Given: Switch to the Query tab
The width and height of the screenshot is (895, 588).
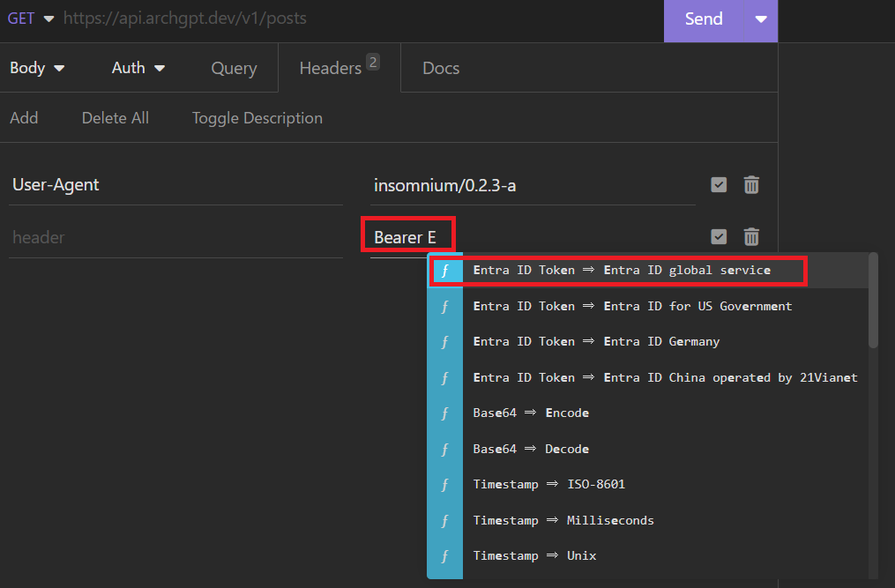Looking at the screenshot, I should [x=234, y=68].
